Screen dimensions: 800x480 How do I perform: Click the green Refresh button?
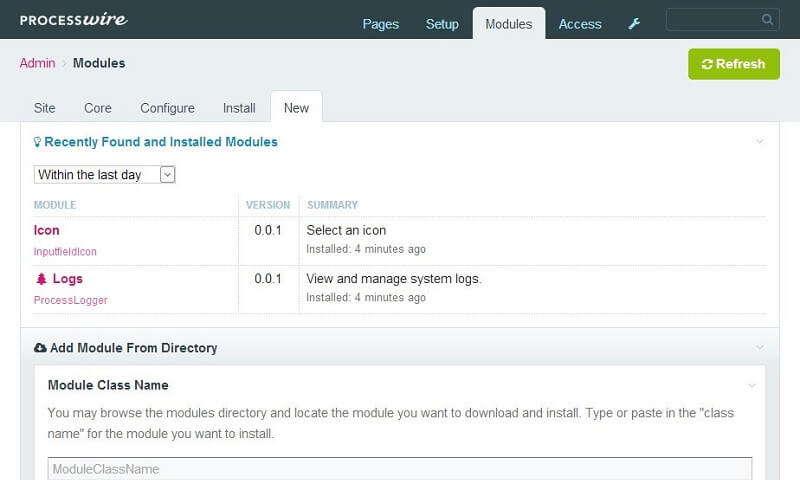734,64
